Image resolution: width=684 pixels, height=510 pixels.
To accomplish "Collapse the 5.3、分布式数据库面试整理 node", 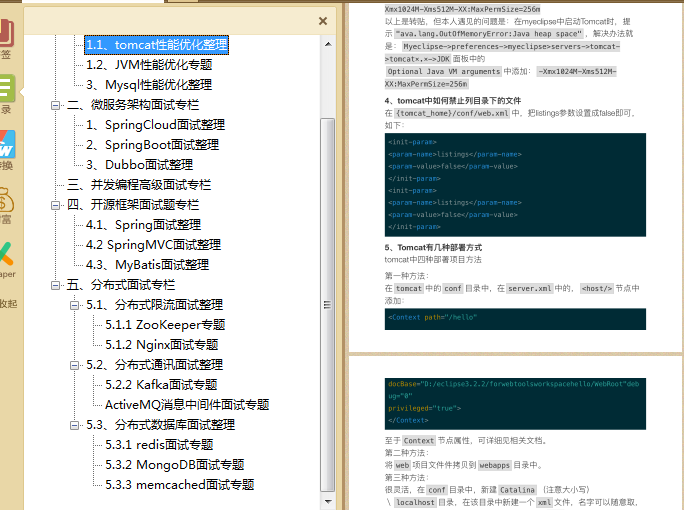I will click(x=74, y=425).
